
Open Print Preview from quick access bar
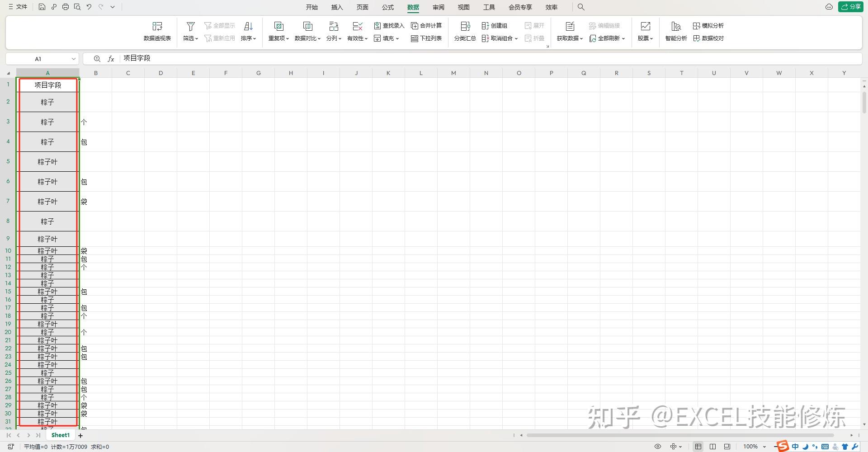coord(77,7)
